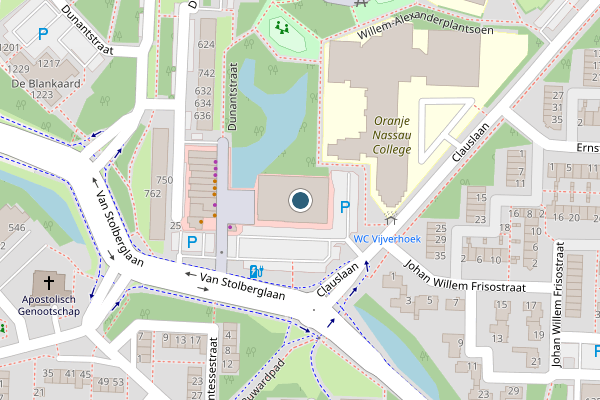This screenshot has height=400, width=600.
Task: Click the playground icon in the park
Action: pyautogui.click(x=282, y=28)
